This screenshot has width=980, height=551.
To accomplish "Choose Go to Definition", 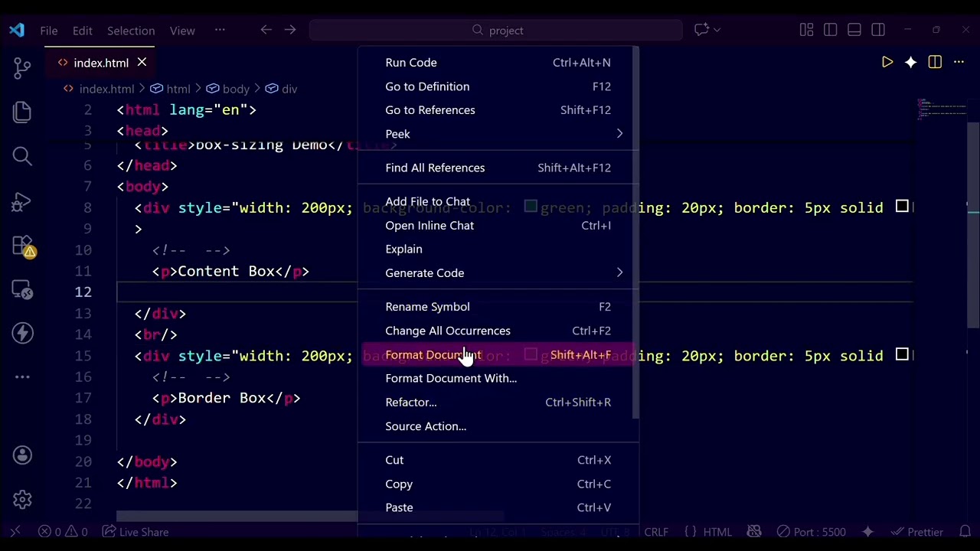I will (498, 86).
